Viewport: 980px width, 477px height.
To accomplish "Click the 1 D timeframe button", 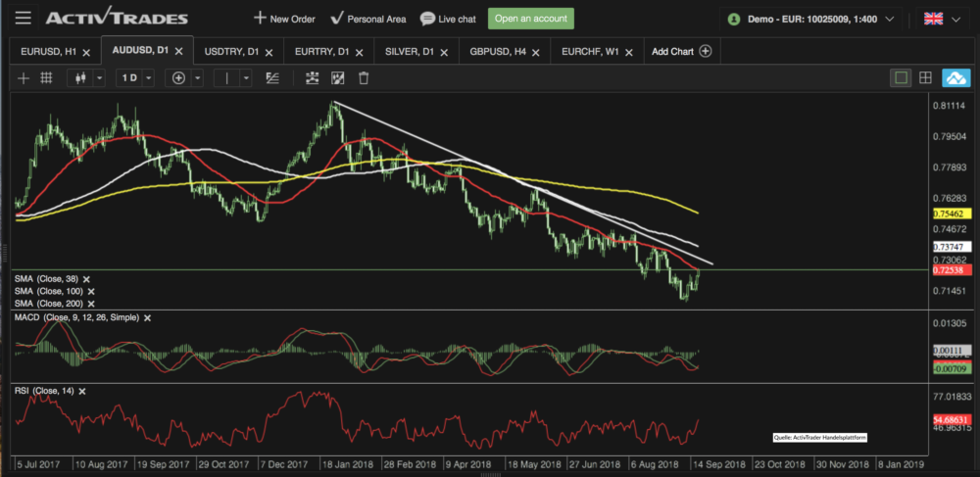I will tap(129, 78).
